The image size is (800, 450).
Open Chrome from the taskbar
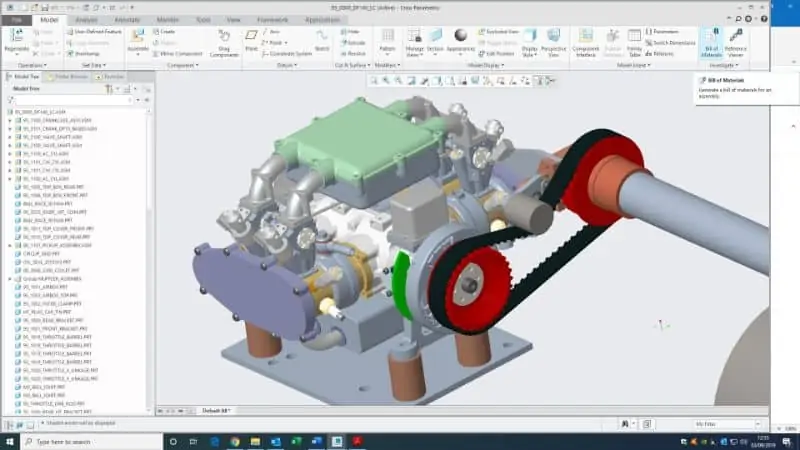coord(235,441)
